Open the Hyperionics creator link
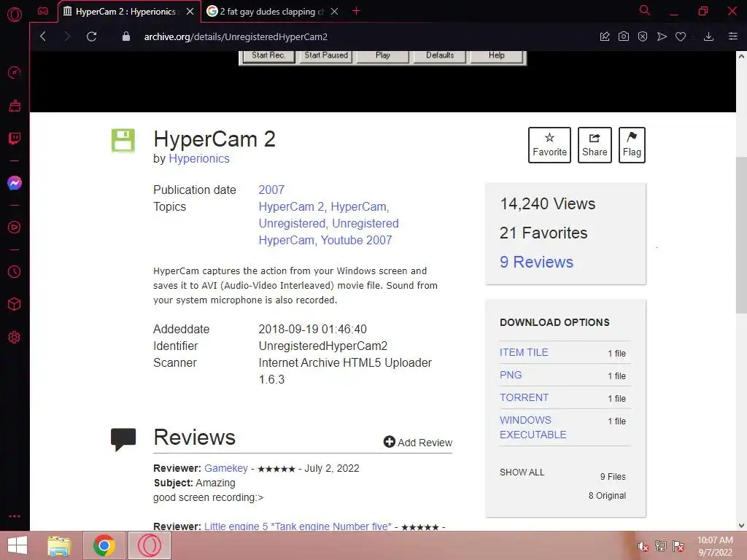The width and height of the screenshot is (747, 560). 199,158
